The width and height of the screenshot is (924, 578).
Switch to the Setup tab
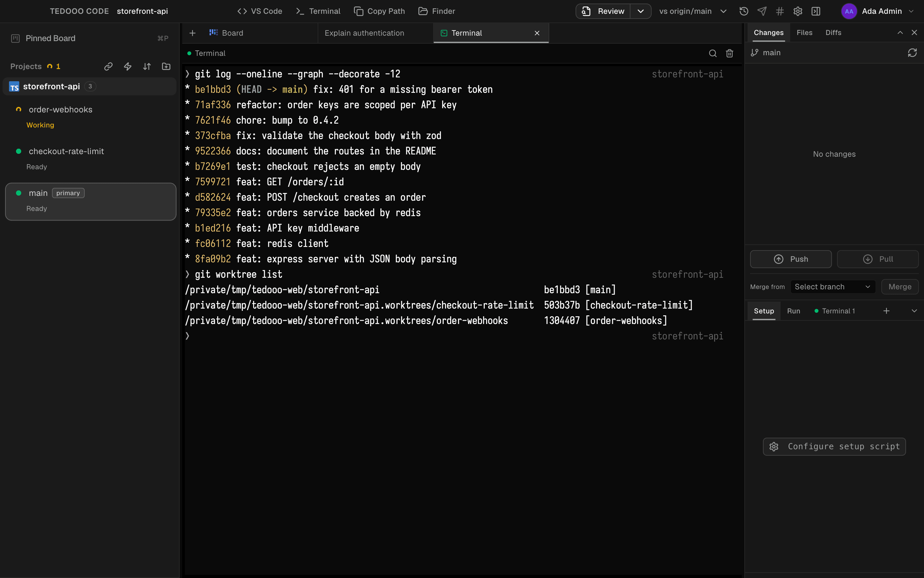(764, 311)
